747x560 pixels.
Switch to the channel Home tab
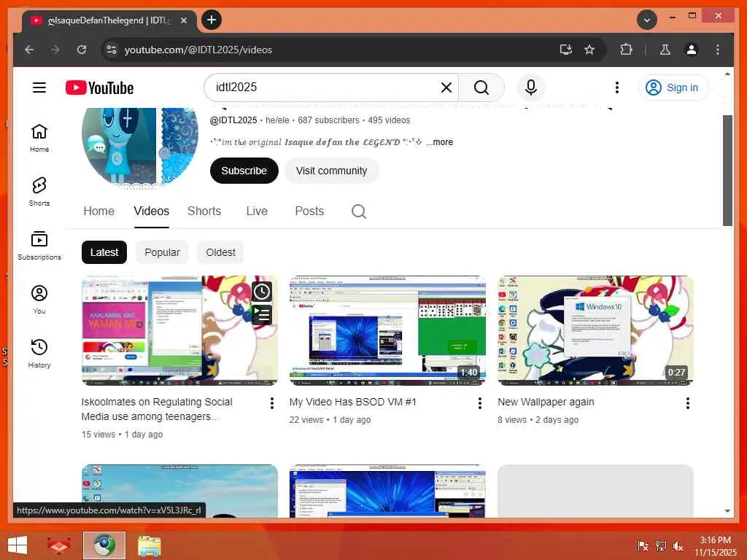98,211
